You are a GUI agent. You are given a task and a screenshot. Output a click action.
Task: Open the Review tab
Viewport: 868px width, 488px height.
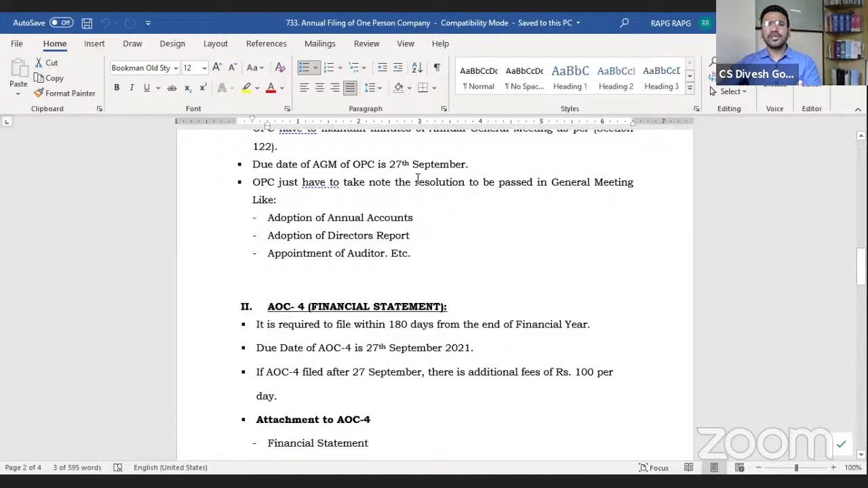tap(366, 43)
